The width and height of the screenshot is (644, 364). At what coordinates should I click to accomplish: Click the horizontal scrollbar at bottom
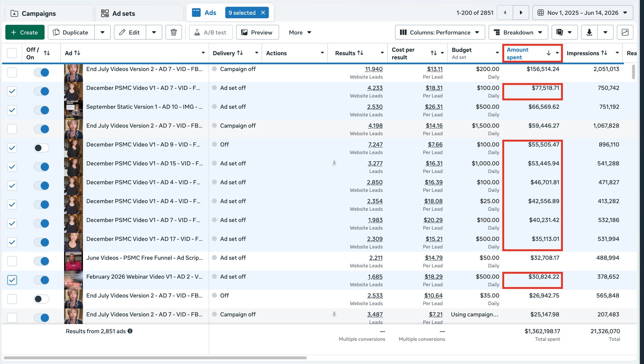pyautogui.click(x=155, y=358)
